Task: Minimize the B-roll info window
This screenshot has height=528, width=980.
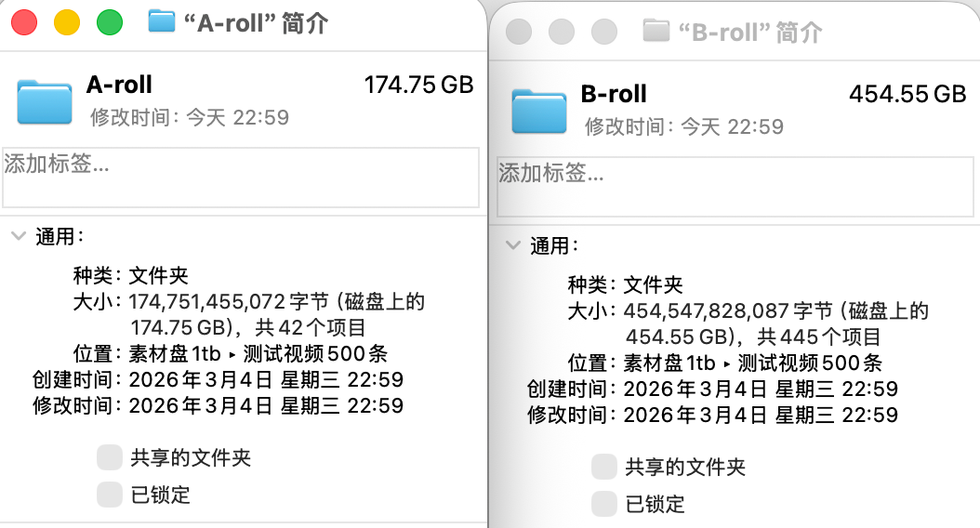Action: point(562,32)
